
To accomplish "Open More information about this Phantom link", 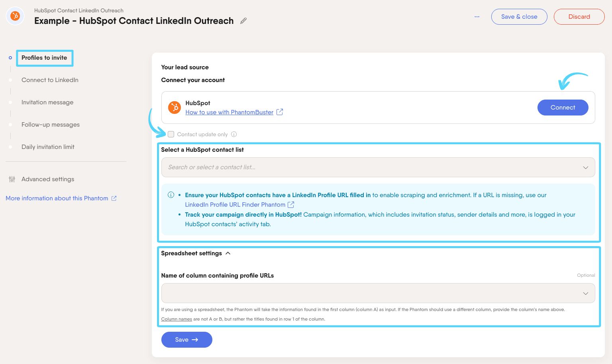I will (57, 198).
